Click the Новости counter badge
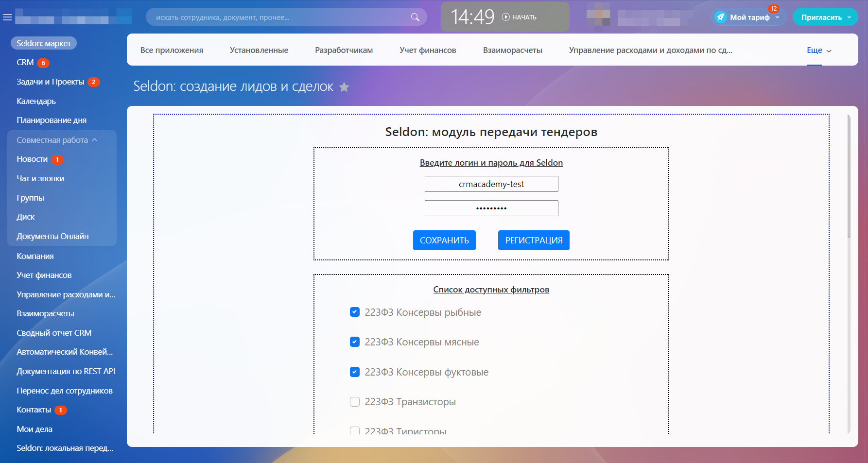This screenshot has height=463, width=868. point(57,159)
